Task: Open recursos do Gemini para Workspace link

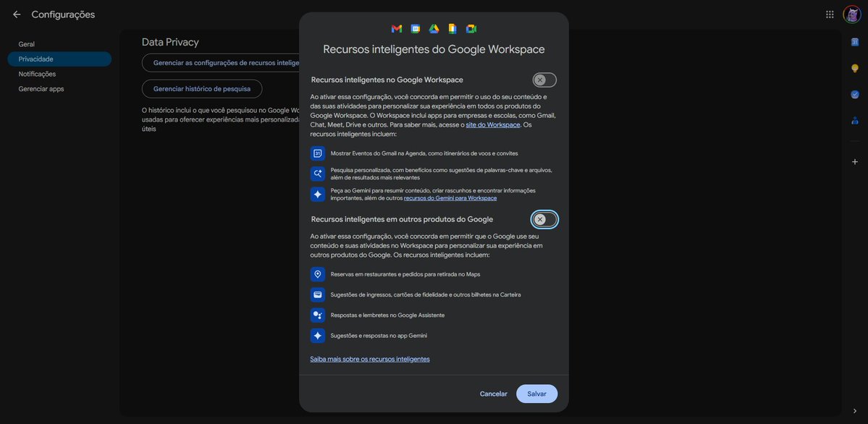Action: [450, 198]
